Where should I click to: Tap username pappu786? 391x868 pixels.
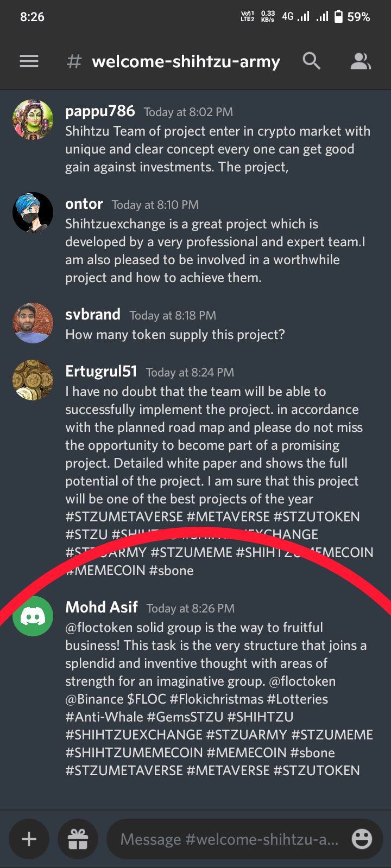pyautogui.click(x=100, y=111)
